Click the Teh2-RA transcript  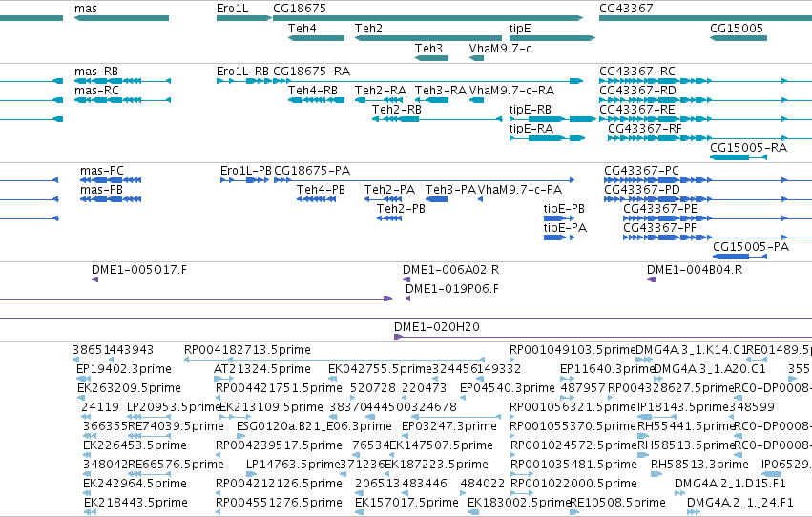379,100
